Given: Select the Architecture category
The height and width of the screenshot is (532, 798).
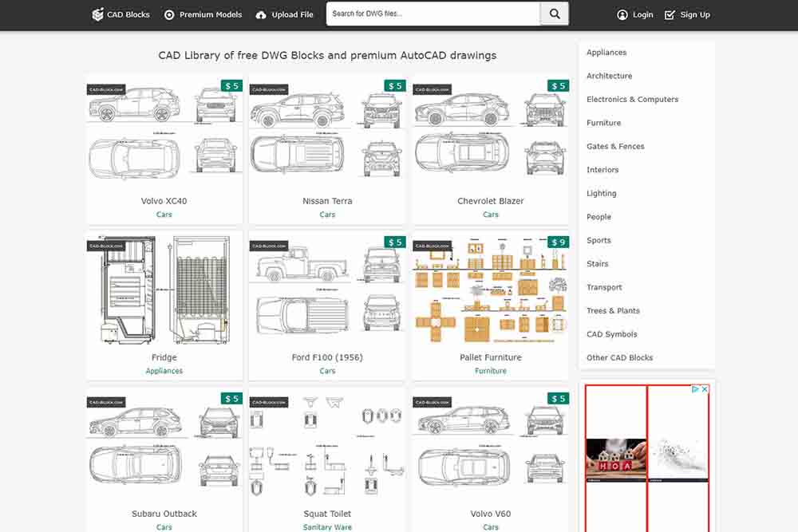Looking at the screenshot, I should (x=609, y=76).
